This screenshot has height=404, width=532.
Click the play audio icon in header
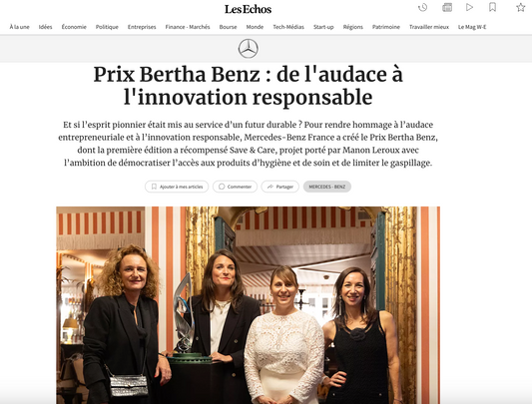tap(469, 7)
